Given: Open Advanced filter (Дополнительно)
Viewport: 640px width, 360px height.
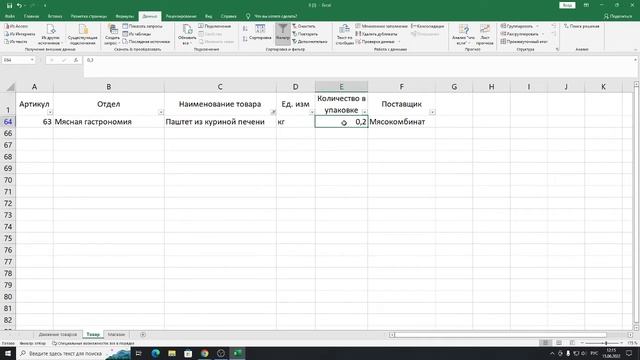Looking at the screenshot, I should [x=310, y=42].
